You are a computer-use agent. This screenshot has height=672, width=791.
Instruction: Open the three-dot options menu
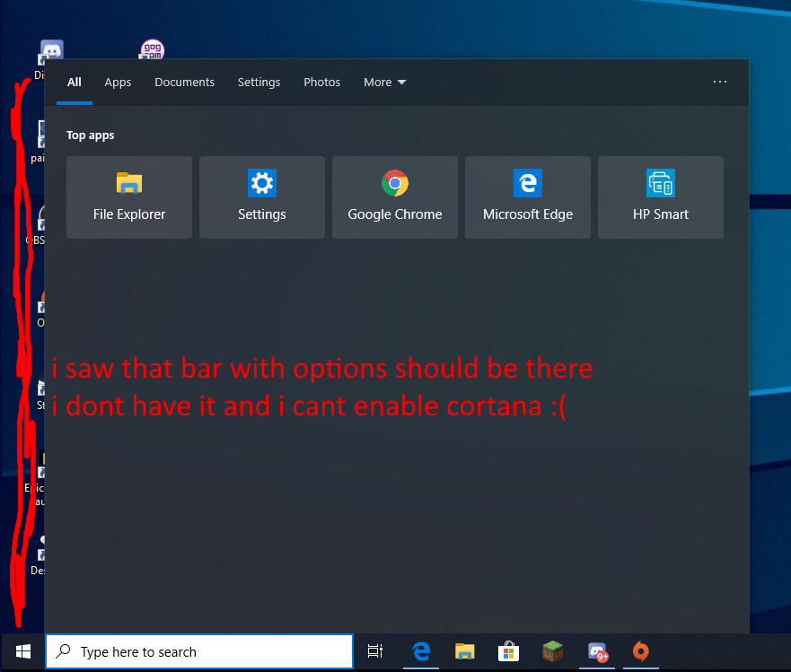click(x=720, y=82)
